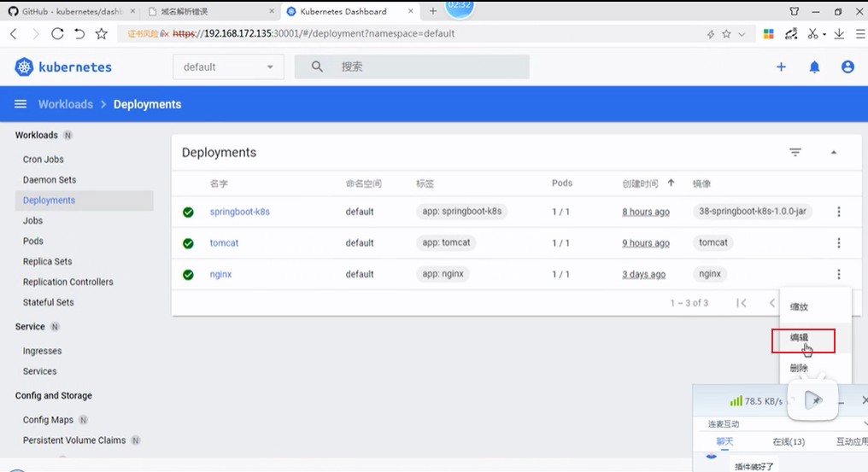This screenshot has width=868, height=472.
Task: Open Replication Controllers in sidebar
Action: [x=67, y=283]
